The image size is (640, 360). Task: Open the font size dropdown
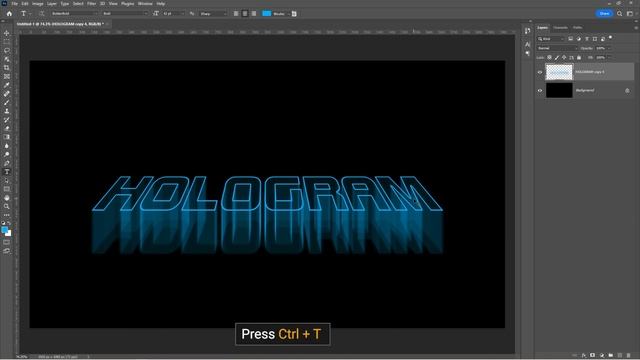(173, 13)
